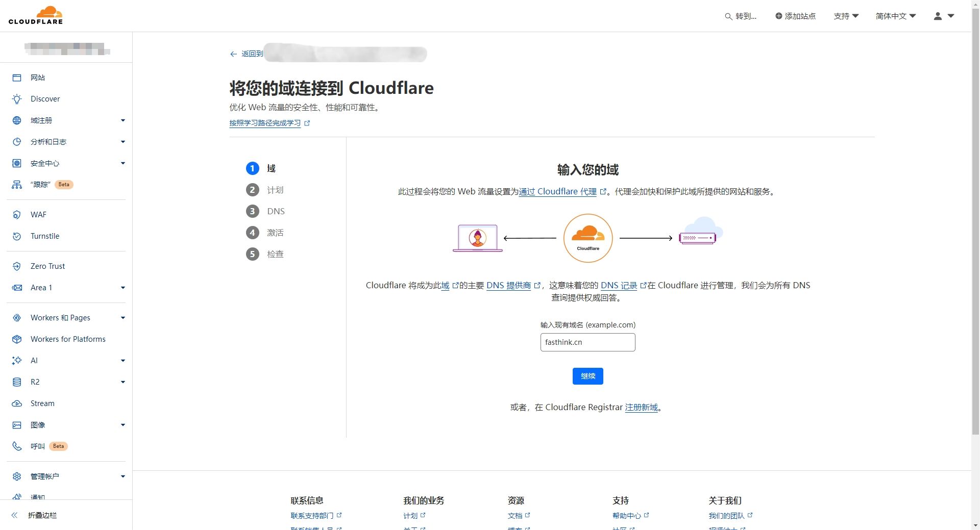980x530 pixels.
Task: Click the blue 继续 button
Action: click(x=588, y=376)
